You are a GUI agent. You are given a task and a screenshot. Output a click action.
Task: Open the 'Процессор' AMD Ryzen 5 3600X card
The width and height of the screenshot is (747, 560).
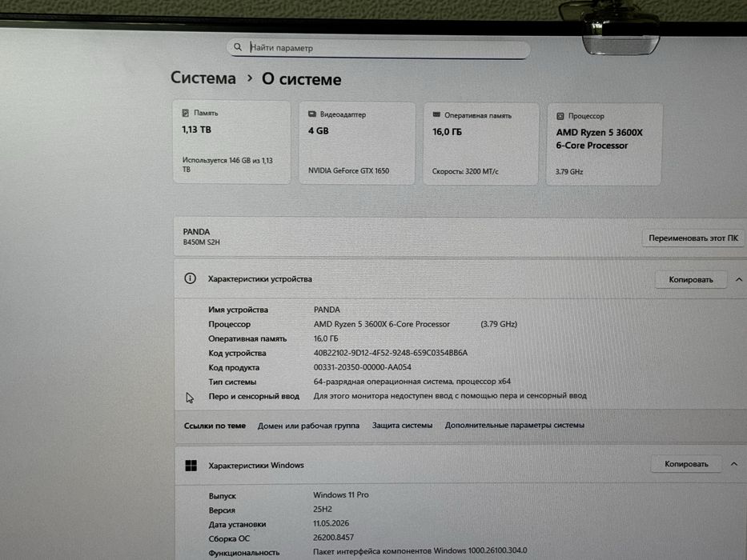click(604, 144)
